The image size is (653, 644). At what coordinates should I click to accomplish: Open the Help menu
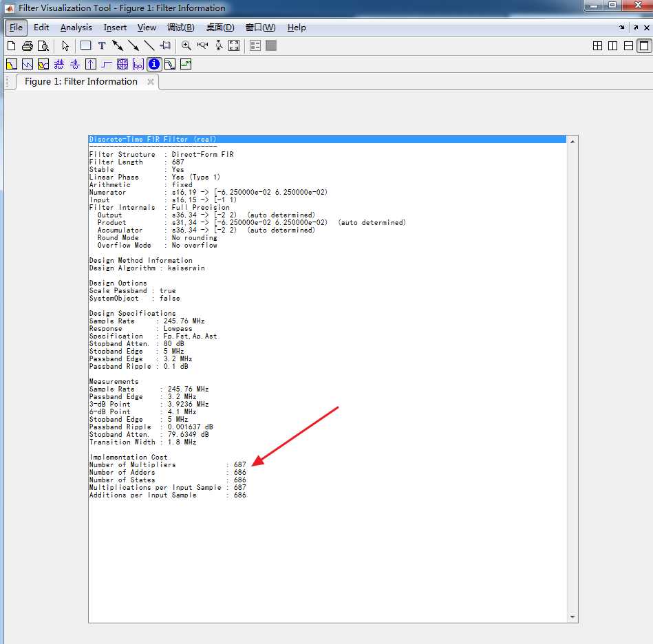tap(297, 28)
